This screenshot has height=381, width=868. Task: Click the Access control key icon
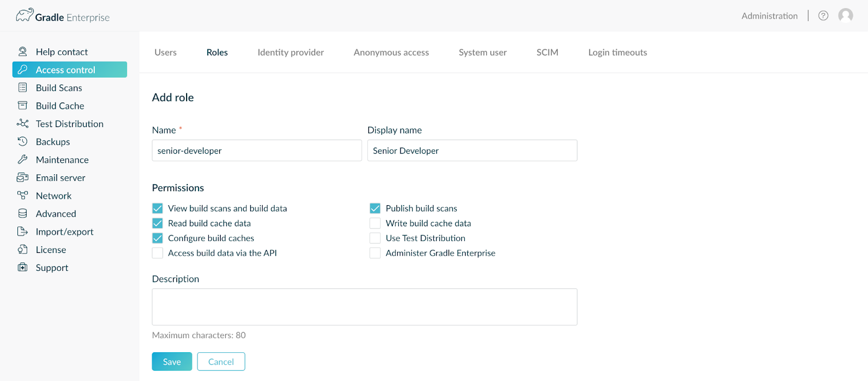(x=23, y=69)
